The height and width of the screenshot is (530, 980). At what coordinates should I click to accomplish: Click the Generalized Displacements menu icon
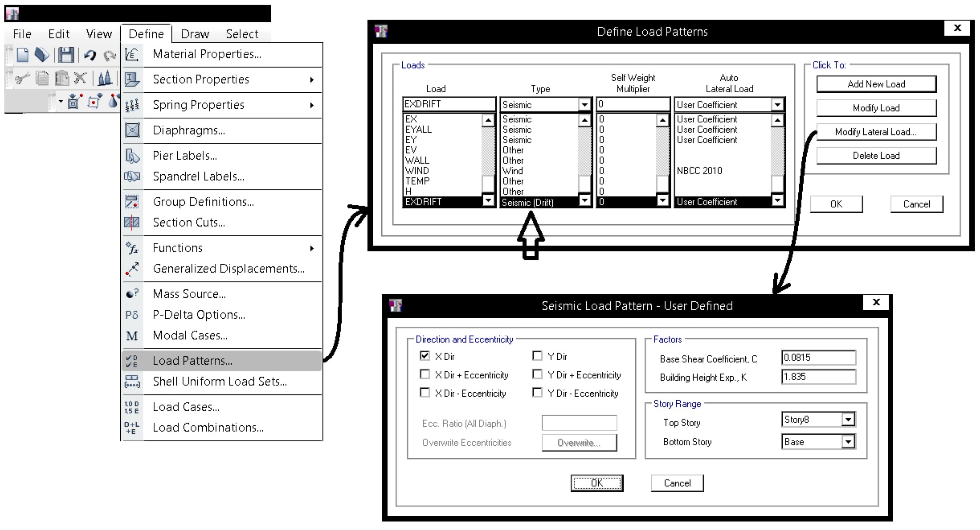coord(132,269)
